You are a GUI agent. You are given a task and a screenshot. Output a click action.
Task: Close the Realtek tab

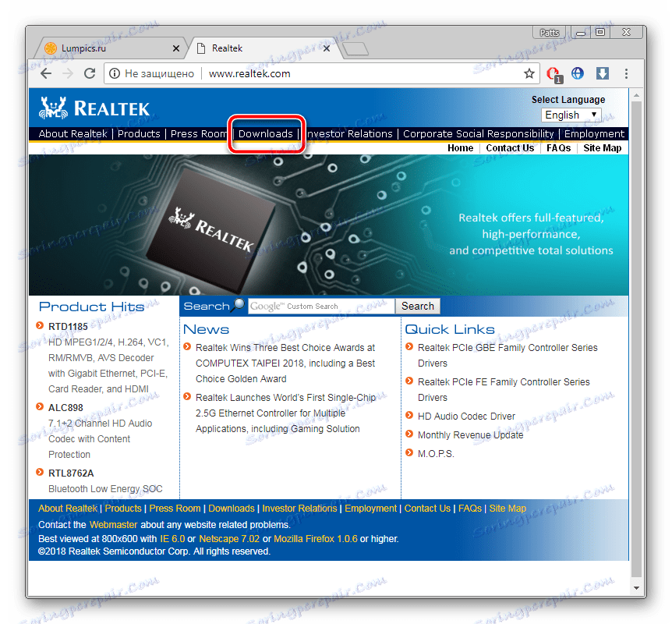click(326, 48)
